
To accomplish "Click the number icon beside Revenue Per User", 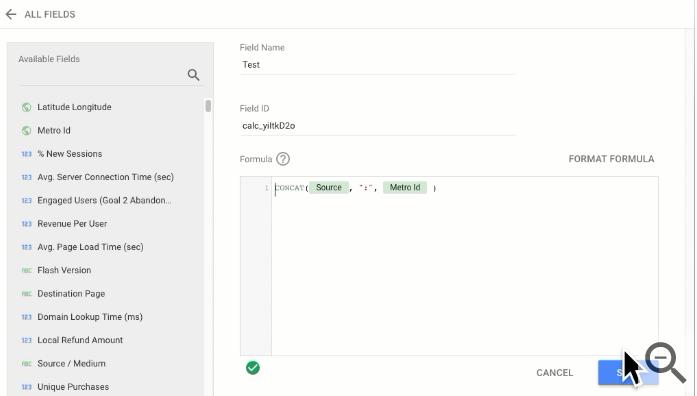I will click(27, 224).
